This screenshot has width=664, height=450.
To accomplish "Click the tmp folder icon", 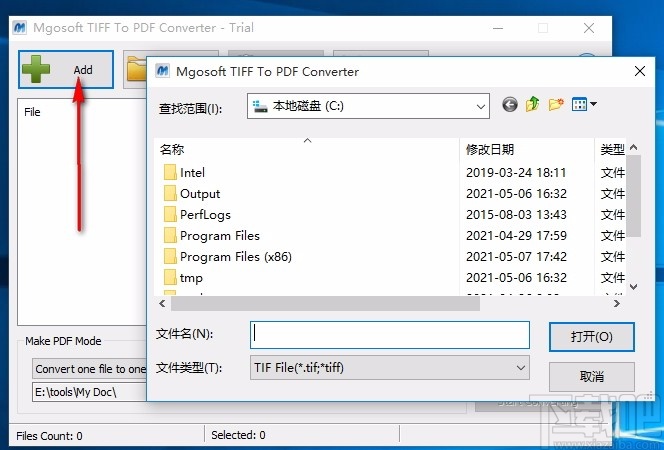I will (x=170, y=278).
